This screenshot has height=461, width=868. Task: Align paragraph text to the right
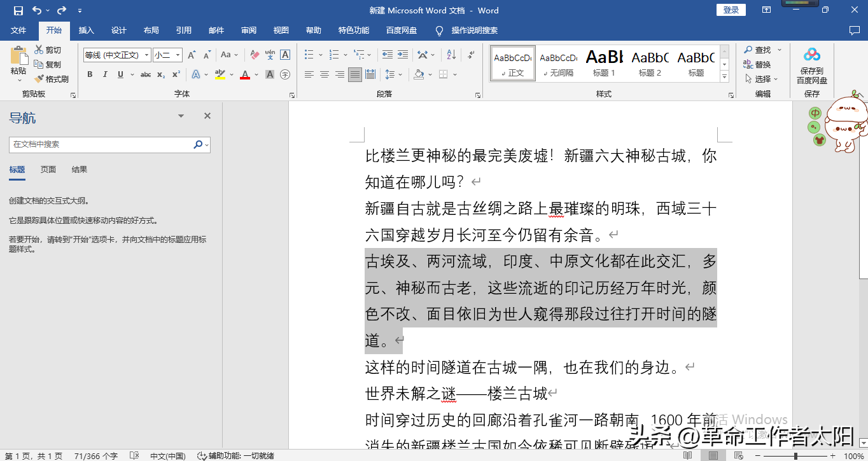click(x=340, y=74)
